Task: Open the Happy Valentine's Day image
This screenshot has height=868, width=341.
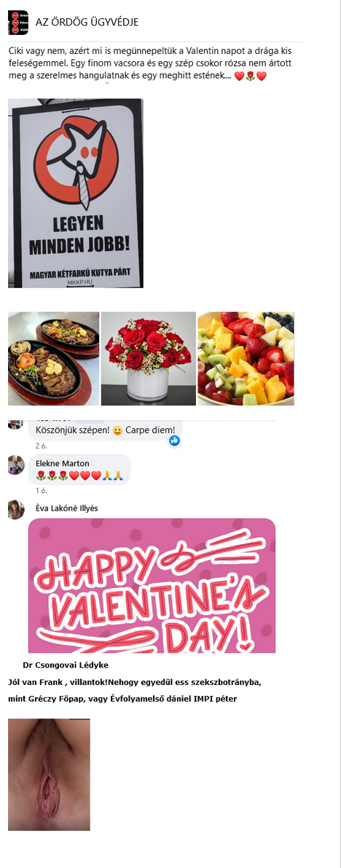Action: pyautogui.click(x=152, y=586)
